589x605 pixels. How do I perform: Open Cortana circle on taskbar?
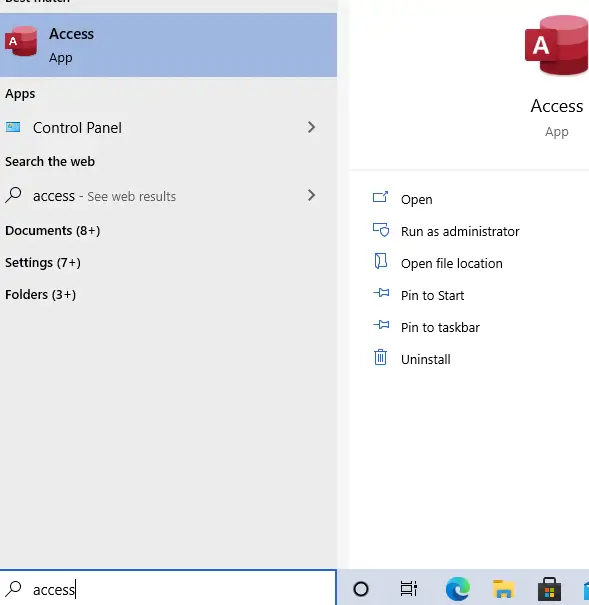(x=361, y=589)
